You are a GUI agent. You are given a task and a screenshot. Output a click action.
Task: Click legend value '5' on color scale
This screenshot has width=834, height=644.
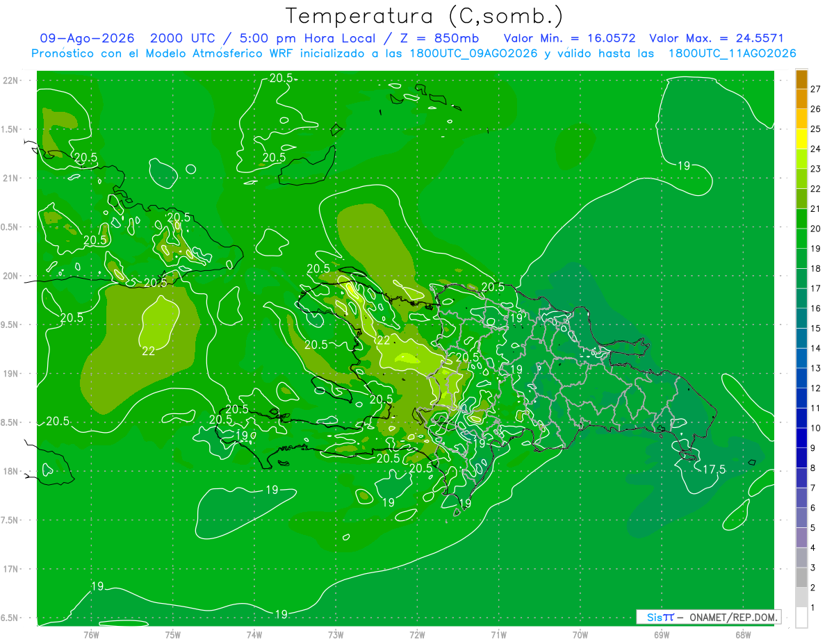[x=813, y=527]
